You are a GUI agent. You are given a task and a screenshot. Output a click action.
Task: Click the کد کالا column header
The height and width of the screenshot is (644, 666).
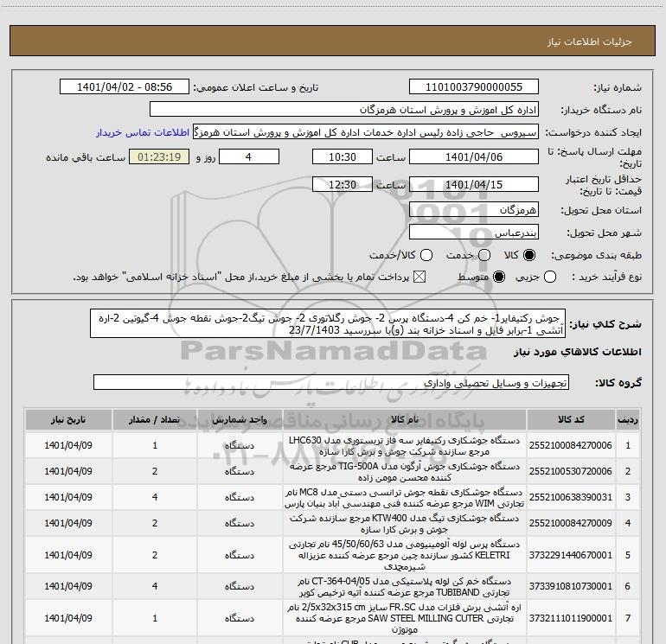click(571, 419)
